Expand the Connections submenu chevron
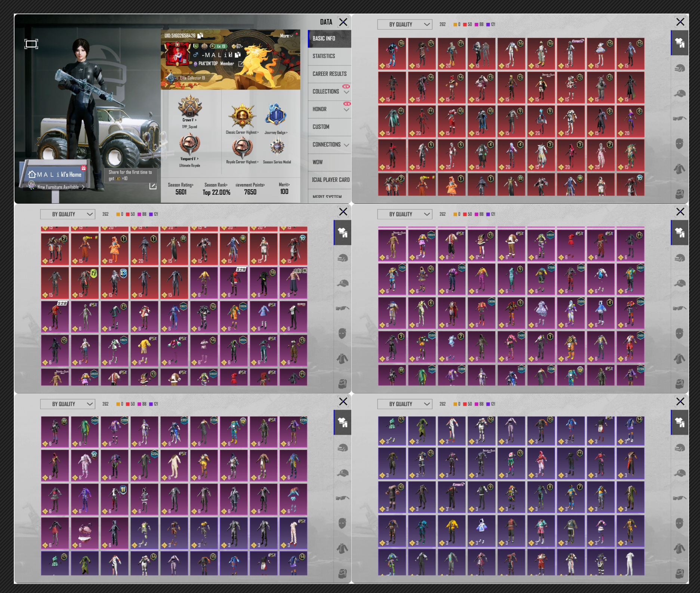The height and width of the screenshot is (593, 700). (346, 145)
